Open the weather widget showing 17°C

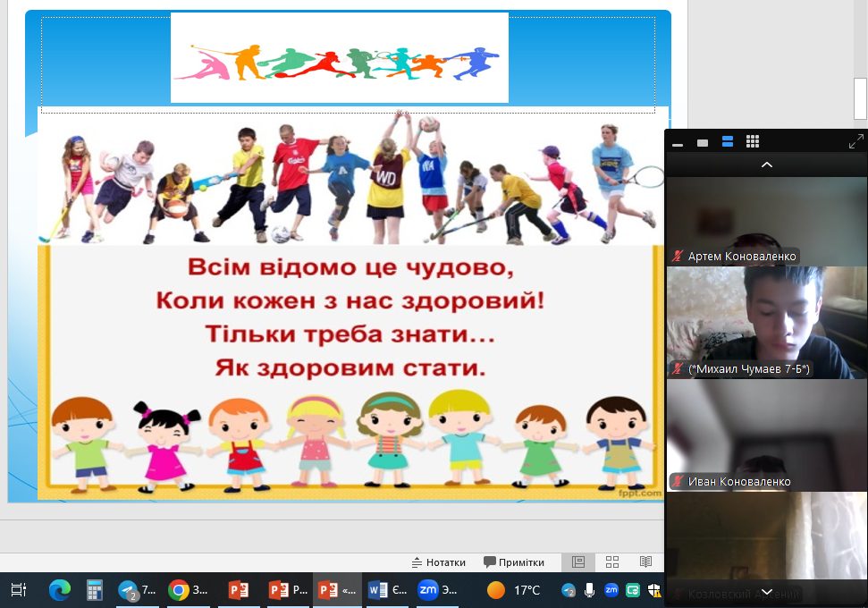click(x=514, y=590)
